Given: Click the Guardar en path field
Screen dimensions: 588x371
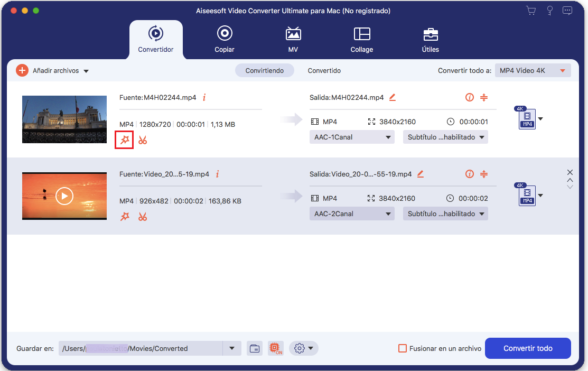Looking at the screenshot, I should 141,348.
